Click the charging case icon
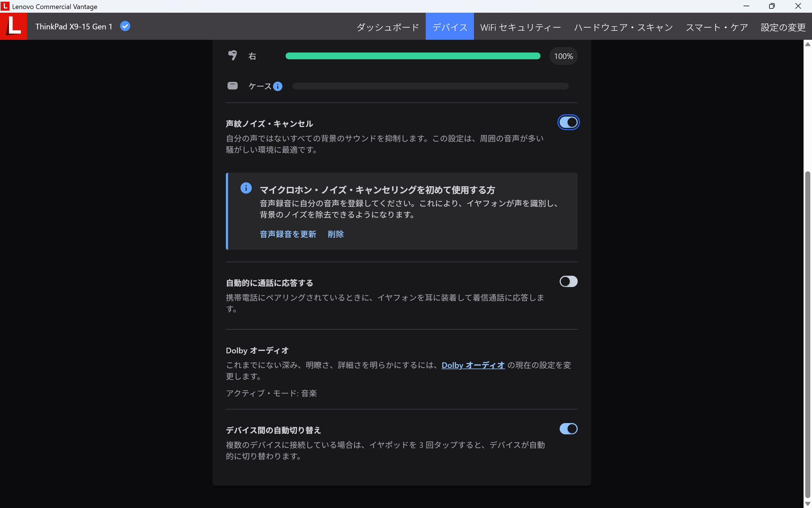This screenshot has height=508, width=812. [x=233, y=86]
